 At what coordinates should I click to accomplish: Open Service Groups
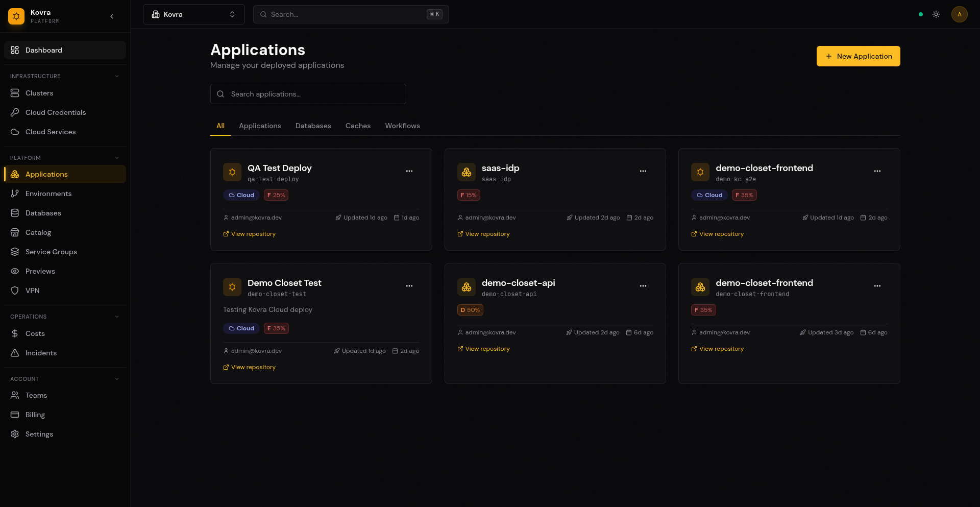click(65, 252)
